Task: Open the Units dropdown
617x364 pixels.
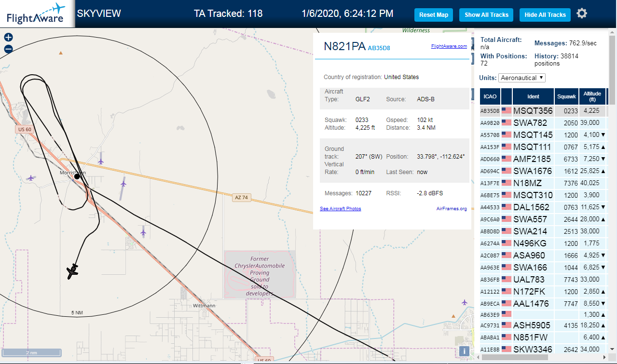Action: [522, 78]
